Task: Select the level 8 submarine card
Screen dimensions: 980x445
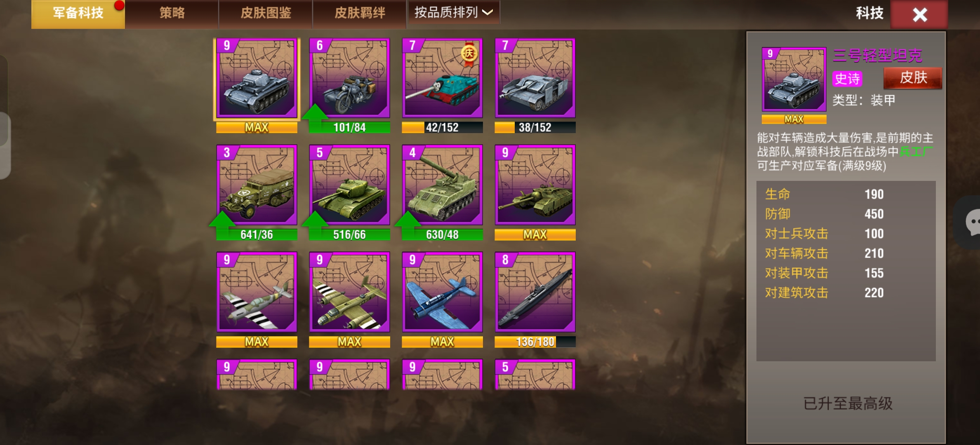Action: tap(535, 292)
